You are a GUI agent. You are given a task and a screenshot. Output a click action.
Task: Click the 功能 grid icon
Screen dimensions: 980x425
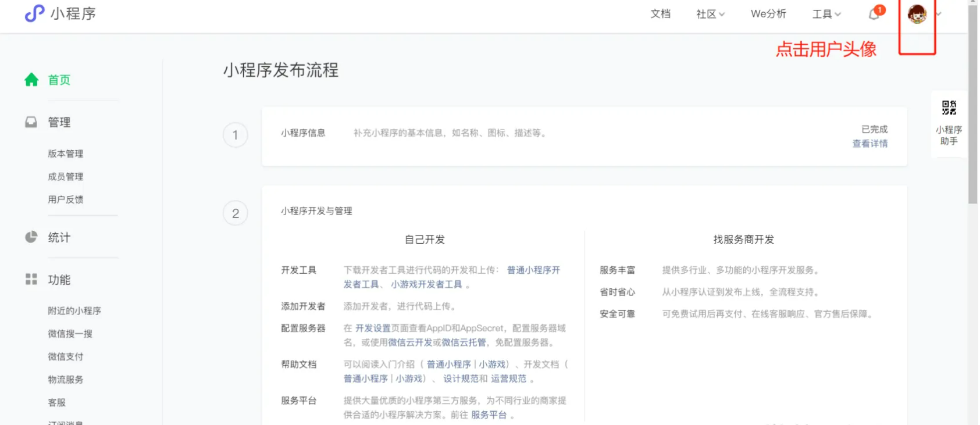click(x=31, y=280)
